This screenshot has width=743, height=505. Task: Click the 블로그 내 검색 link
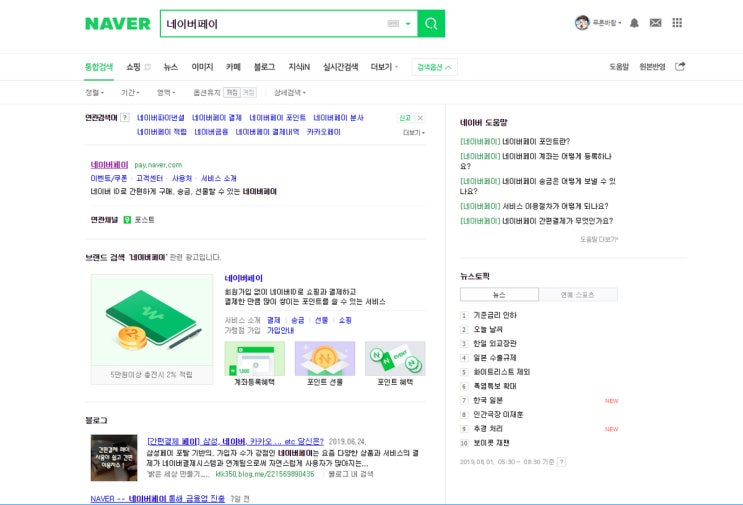point(350,474)
